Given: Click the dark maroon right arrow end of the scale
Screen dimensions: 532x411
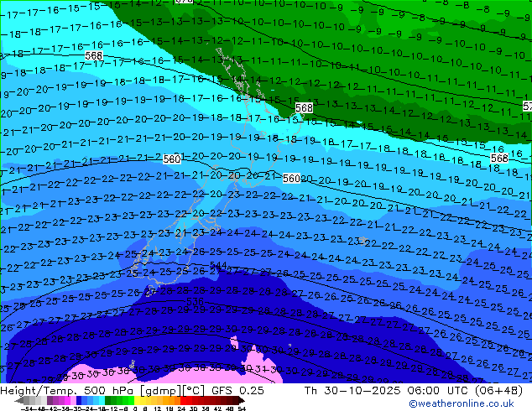Looking at the screenshot, I should coord(242,400).
